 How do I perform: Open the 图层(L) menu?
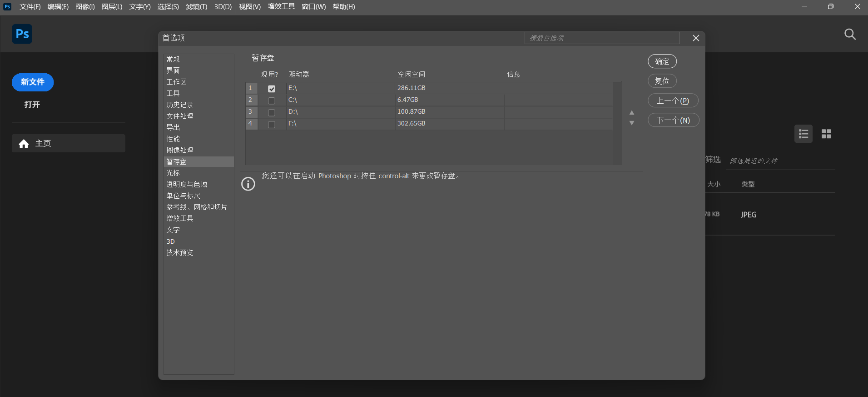(112, 7)
